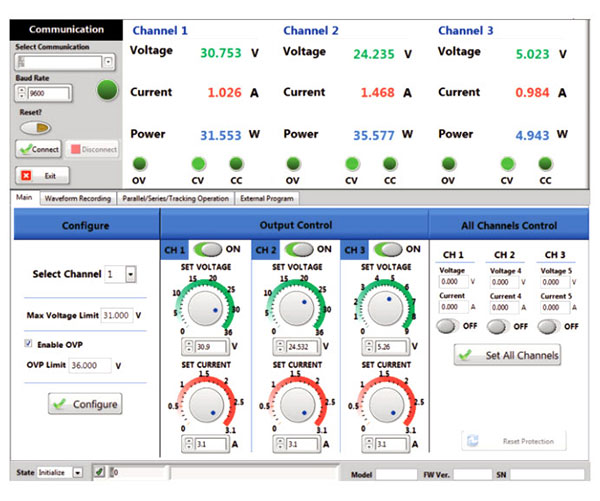Open the Select Communication dropdown

click(109, 62)
